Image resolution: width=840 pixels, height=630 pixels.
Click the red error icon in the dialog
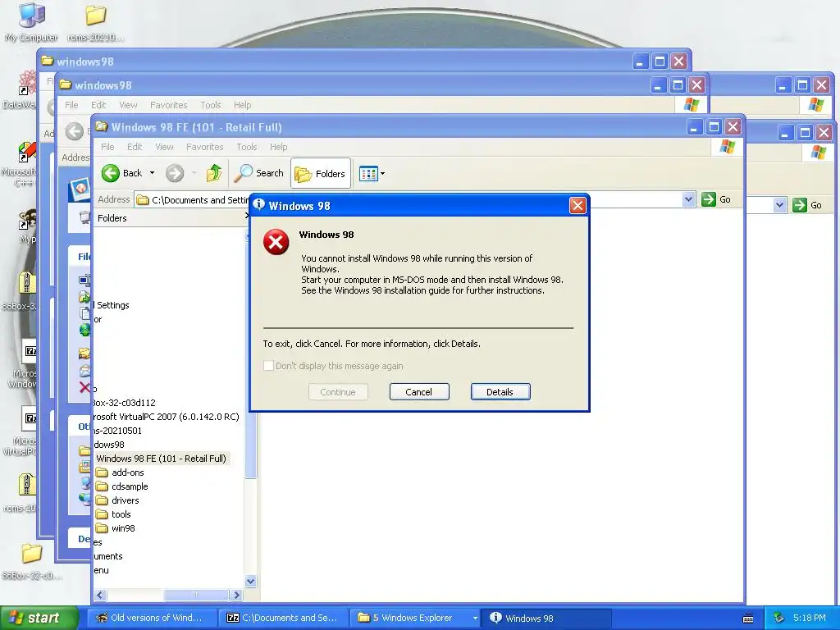pos(276,242)
